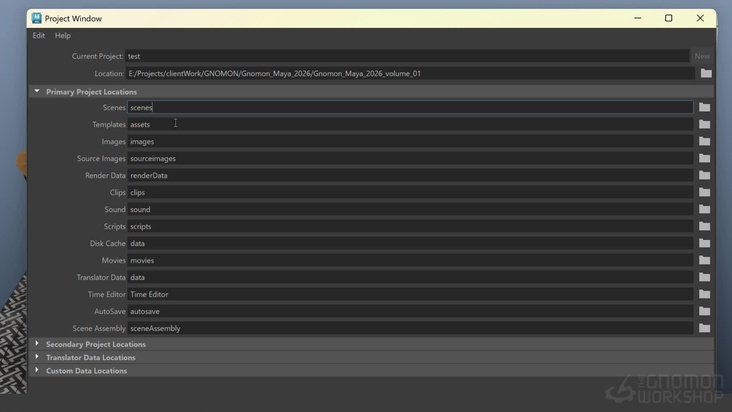
Task: Open folder browser for AutoSave row
Action: (704, 311)
